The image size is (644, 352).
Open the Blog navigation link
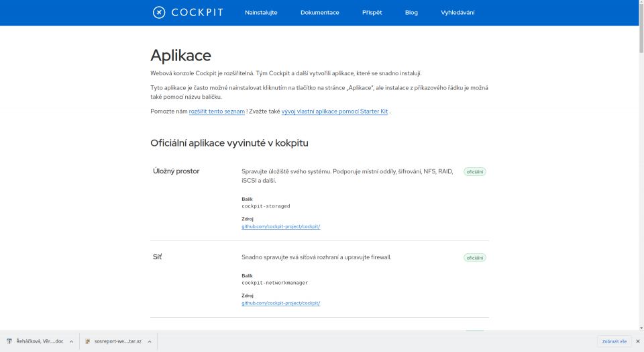click(x=411, y=12)
